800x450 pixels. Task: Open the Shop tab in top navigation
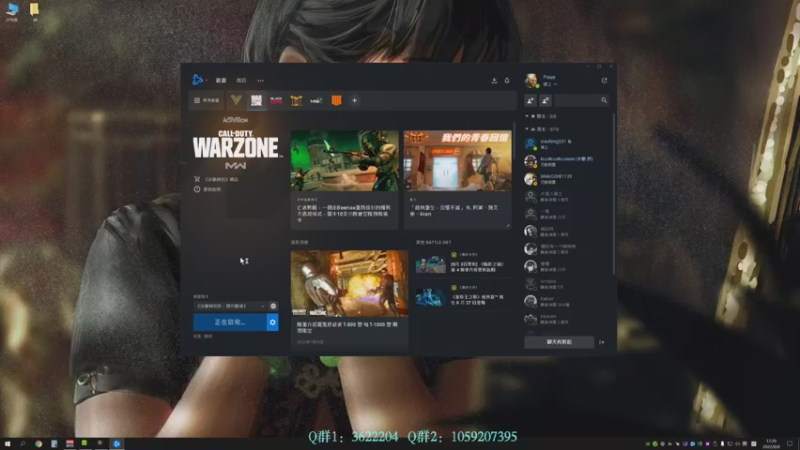coord(241,81)
